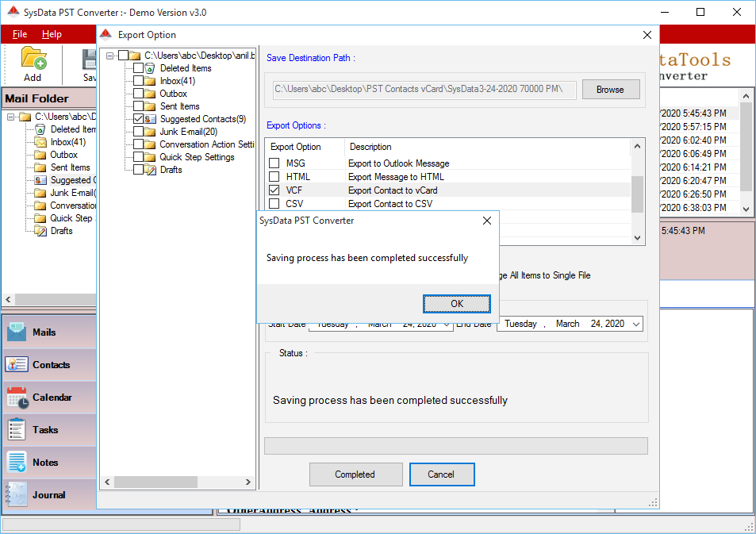Image resolution: width=756 pixels, height=534 pixels.
Task: Check the Junk E-mail(20) checkbox in export tree
Action: (138, 131)
